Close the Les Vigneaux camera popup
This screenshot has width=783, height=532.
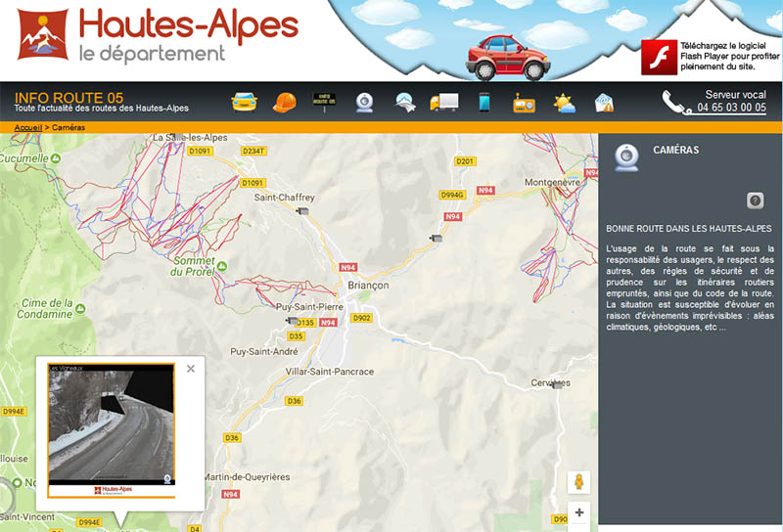click(191, 369)
